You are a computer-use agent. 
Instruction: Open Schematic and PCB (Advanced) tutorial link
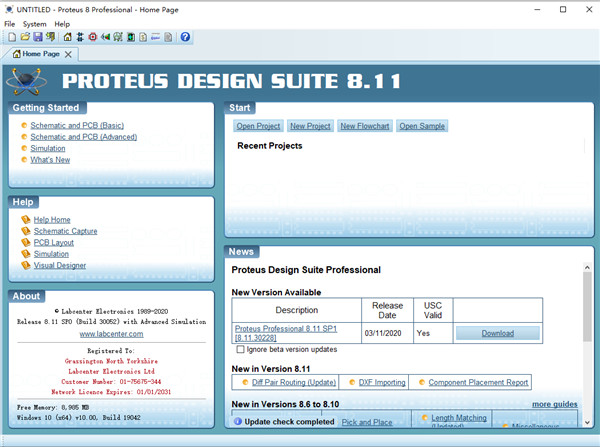84,137
